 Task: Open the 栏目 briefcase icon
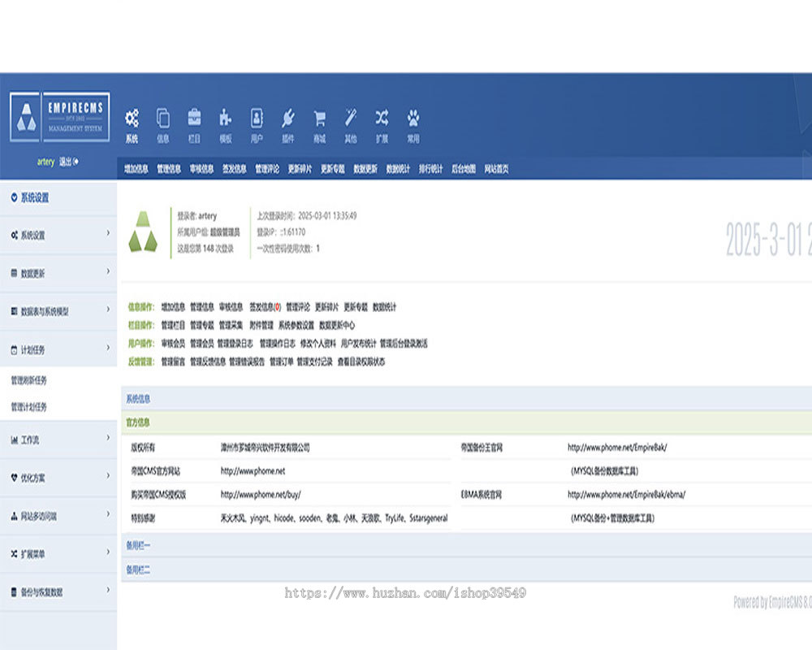(195, 118)
